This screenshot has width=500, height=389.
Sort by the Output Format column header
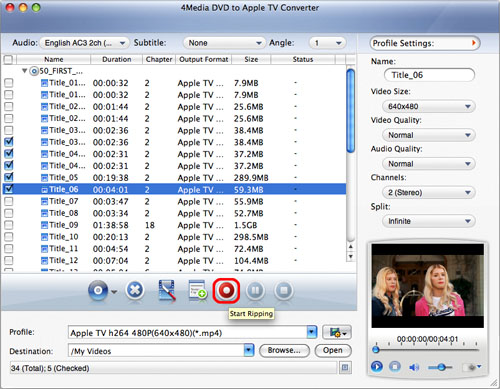(x=204, y=59)
